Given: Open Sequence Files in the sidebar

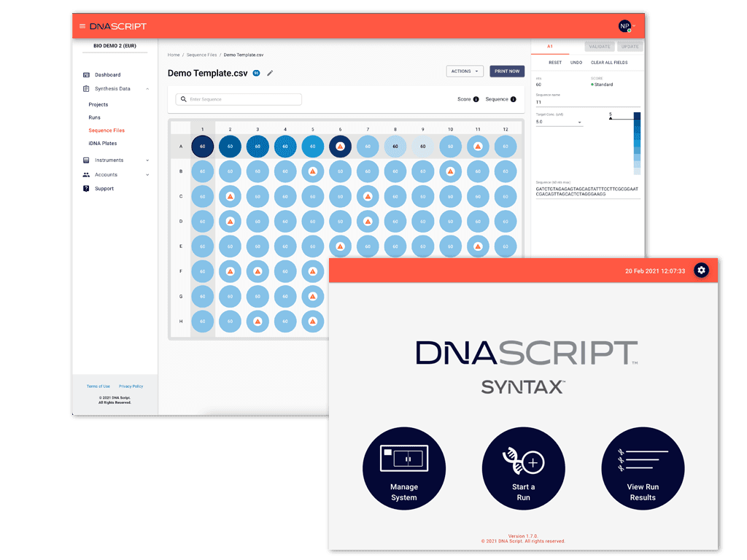Looking at the screenshot, I should (x=107, y=130).
